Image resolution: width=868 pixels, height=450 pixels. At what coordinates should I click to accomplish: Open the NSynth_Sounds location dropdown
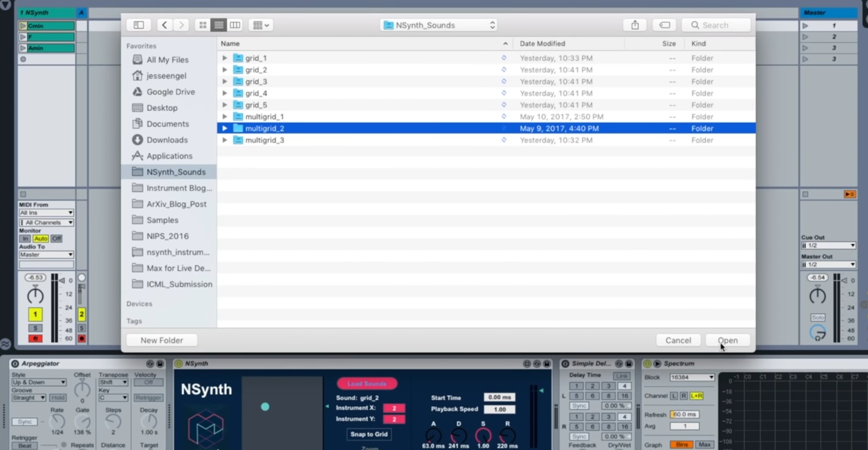[440, 25]
